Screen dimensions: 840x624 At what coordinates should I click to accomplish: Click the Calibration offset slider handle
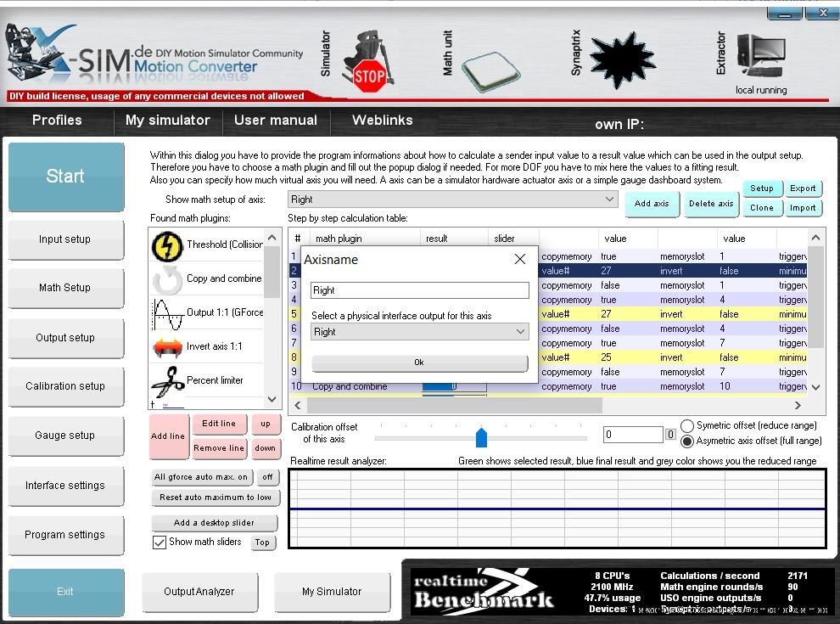481,437
